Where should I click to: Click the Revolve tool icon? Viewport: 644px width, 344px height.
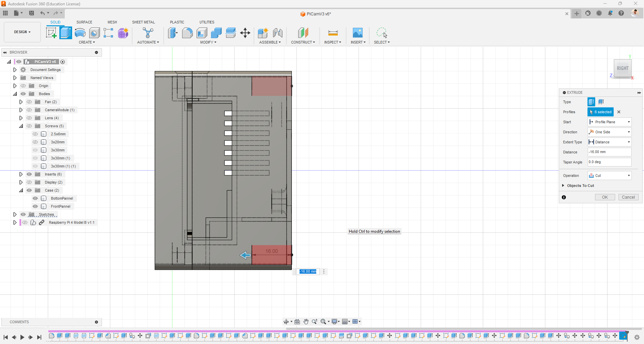[80, 33]
